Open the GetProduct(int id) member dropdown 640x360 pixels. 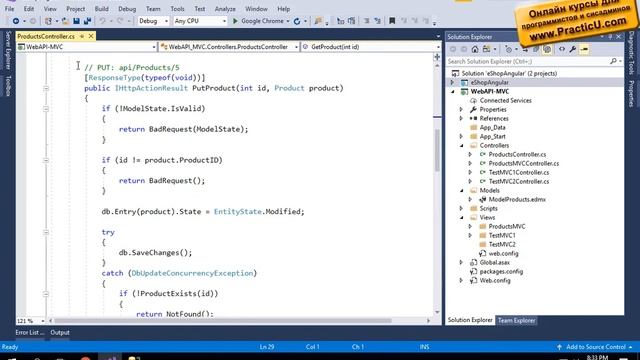click(438, 47)
